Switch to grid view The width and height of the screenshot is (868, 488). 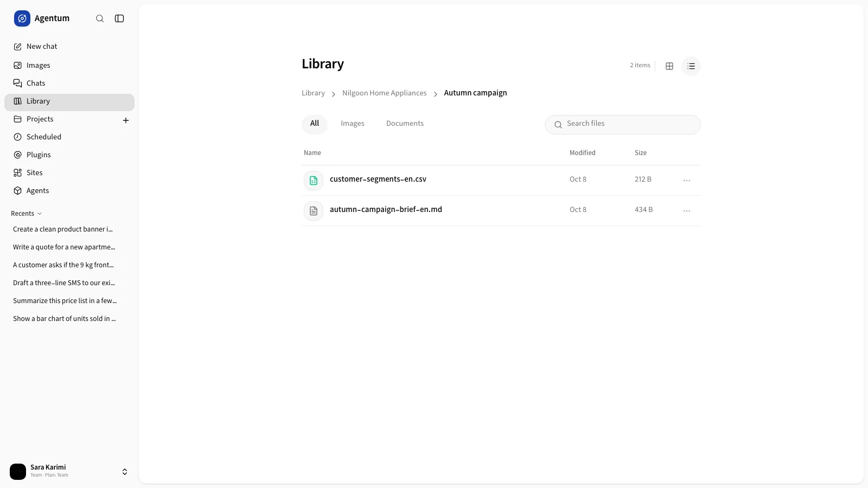tap(669, 66)
